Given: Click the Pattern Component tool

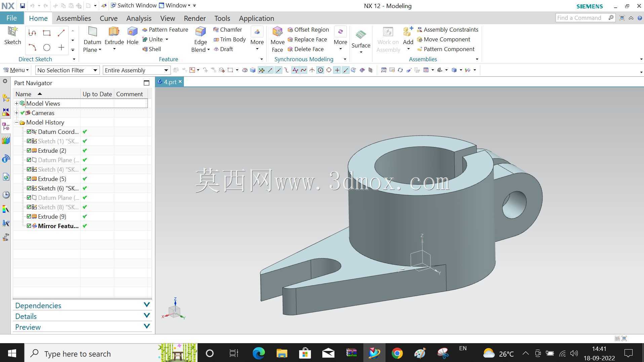Looking at the screenshot, I should [446, 49].
